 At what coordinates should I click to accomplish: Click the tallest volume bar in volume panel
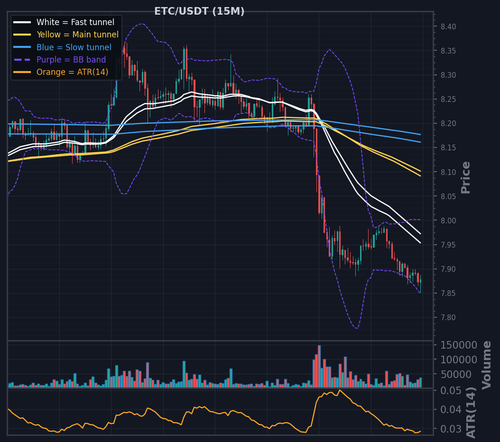point(319,366)
